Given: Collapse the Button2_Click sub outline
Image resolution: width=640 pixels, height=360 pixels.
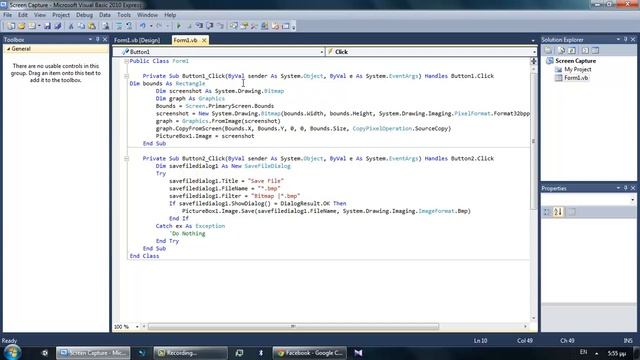Looking at the screenshot, I should click(x=126, y=158).
